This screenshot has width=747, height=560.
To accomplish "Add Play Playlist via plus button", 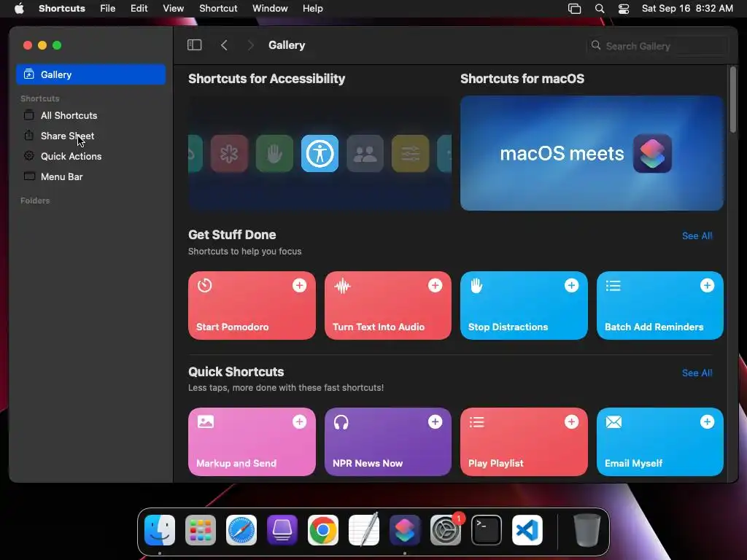I will pos(571,421).
